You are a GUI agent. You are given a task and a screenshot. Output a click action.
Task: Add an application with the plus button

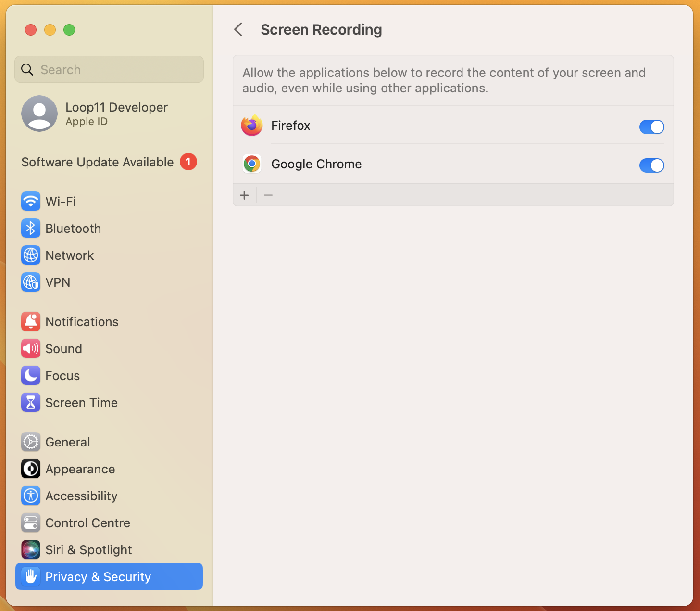pyautogui.click(x=244, y=195)
